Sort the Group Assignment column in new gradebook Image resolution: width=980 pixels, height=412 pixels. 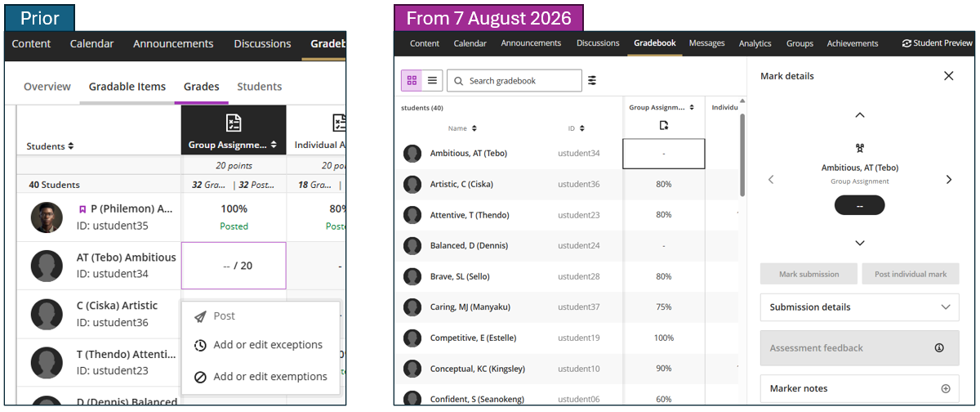(661, 107)
